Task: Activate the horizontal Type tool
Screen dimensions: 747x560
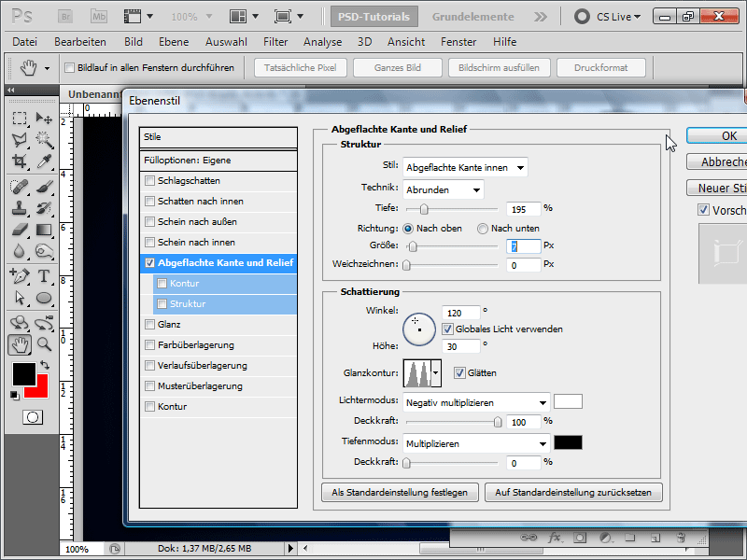Action: click(43, 276)
